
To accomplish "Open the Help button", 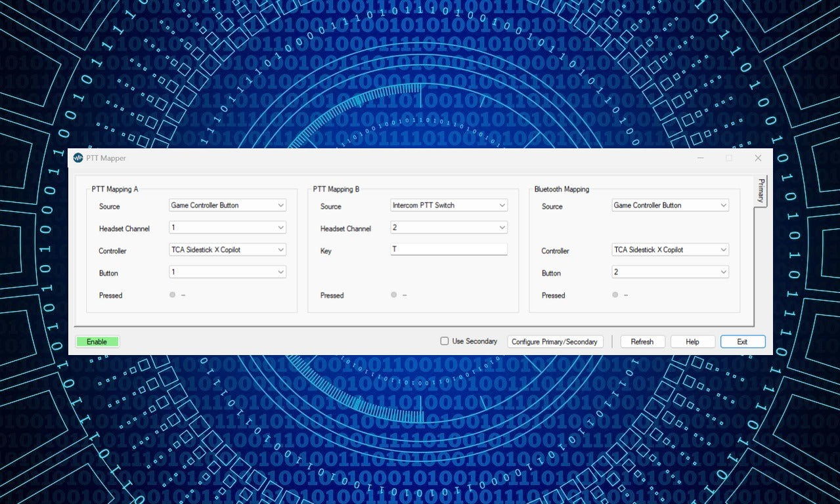I will pos(692,342).
